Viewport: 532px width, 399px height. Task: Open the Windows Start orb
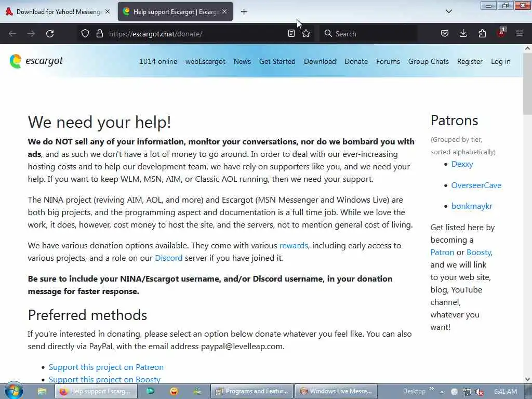click(x=14, y=391)
